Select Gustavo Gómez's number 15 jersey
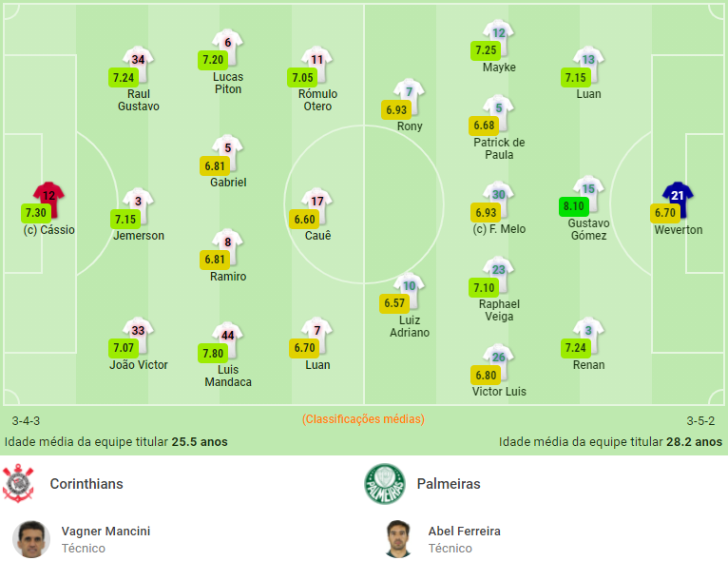This screenshot has width=728, height=561. tap(588, 190)
